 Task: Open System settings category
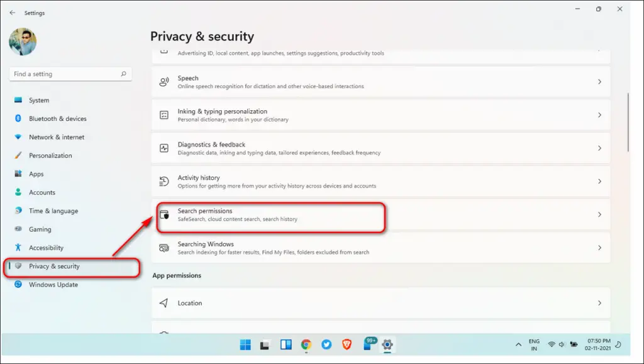(70, 100)
